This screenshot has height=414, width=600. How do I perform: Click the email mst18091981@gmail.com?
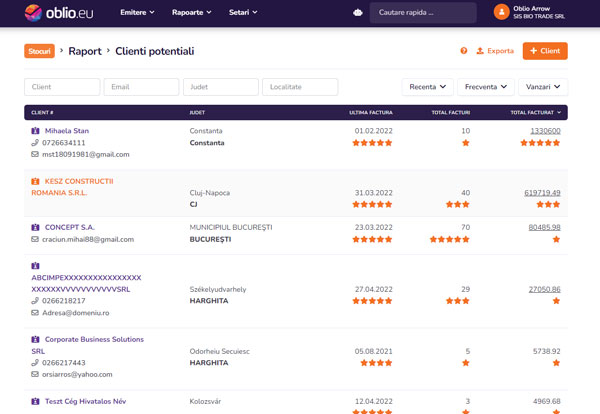point(86,154)
